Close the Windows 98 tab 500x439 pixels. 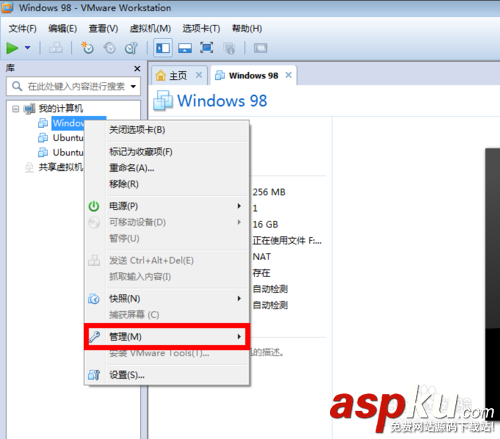pyautogui.click(x=288, y=75)
